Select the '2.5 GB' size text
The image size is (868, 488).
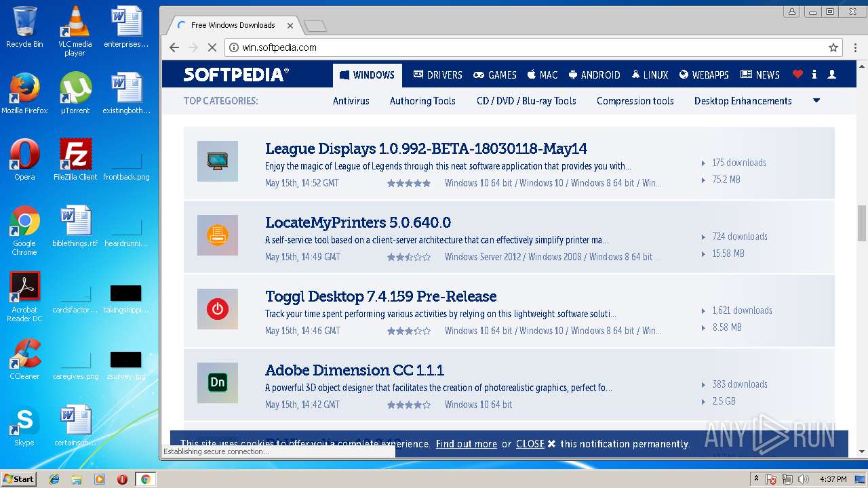(x=724, y=401)
